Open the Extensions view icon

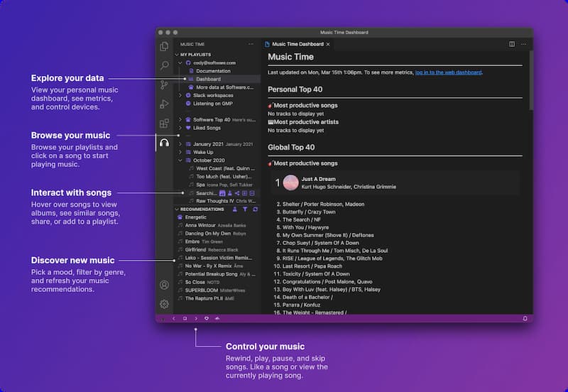coord(164,123)
